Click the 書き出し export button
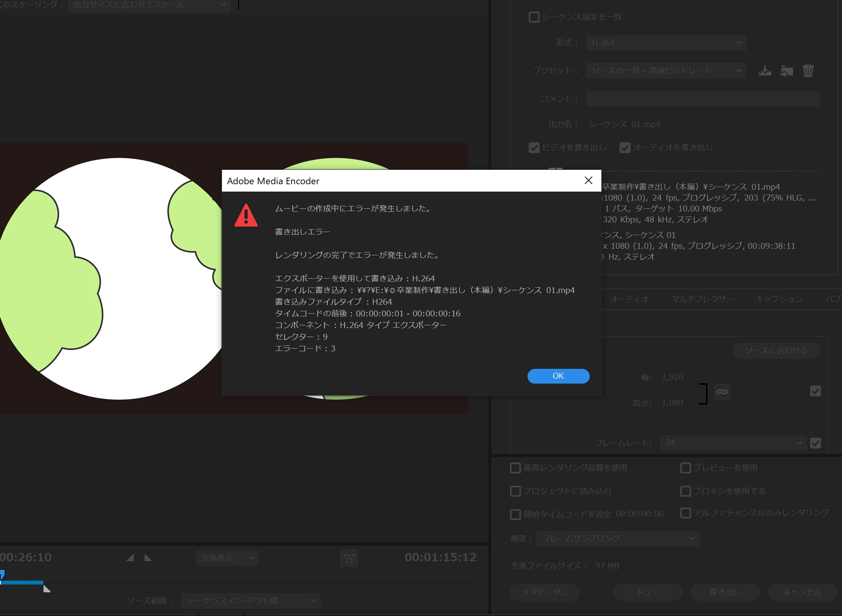Image resolution: width=842 pixels, height=616 pixels. point(725,592)
